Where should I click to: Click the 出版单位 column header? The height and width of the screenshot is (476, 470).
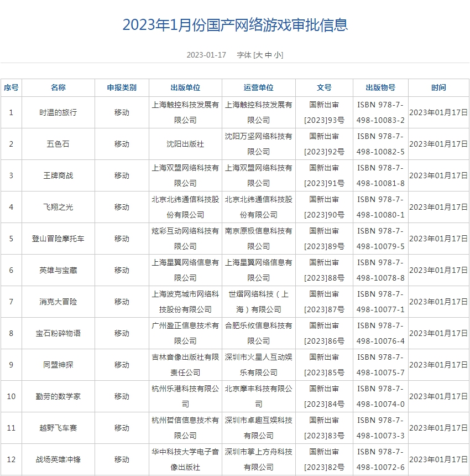pos(186,88)
